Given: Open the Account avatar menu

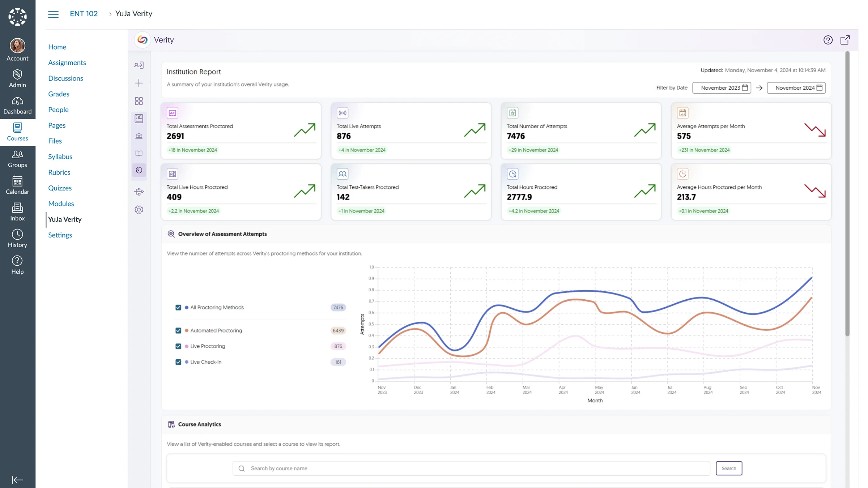Looking at the screenshot, I should click(17, 50).
